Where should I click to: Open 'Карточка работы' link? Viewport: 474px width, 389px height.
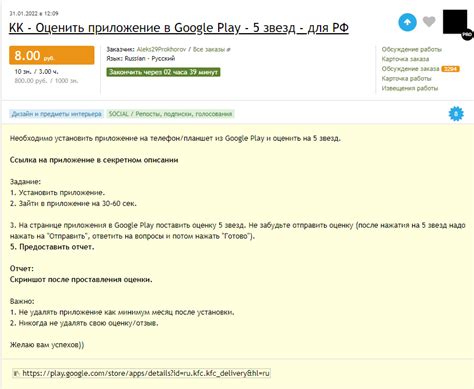(406, 79)
